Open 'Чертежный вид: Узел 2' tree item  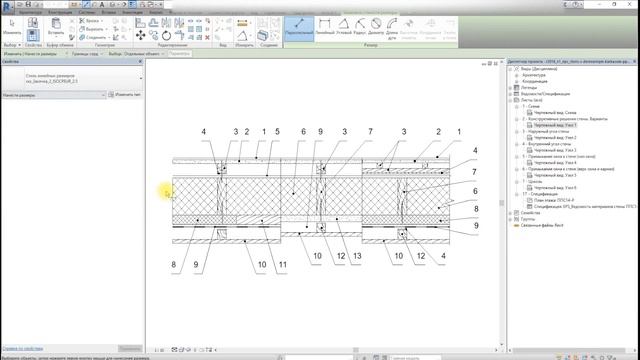point(555,138)
